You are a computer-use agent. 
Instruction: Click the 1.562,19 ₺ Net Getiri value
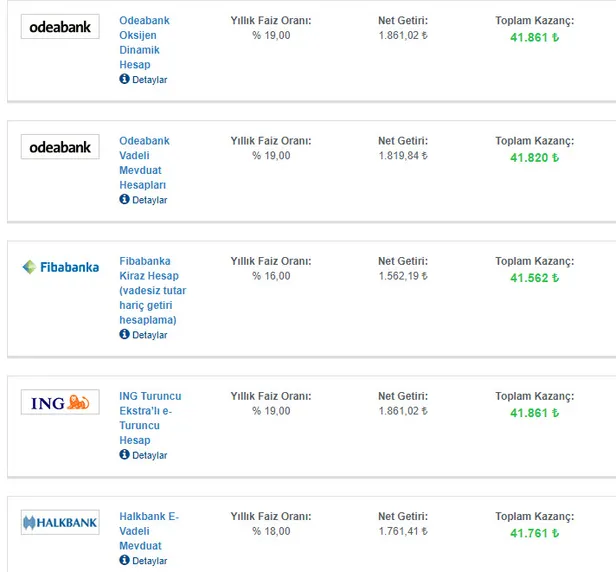[x=403, y=276]
